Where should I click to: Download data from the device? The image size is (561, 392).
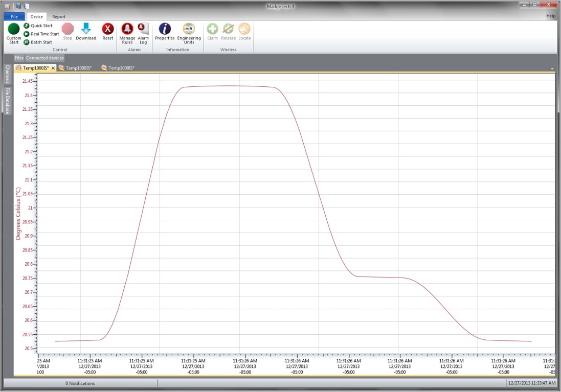coord(86,32)
